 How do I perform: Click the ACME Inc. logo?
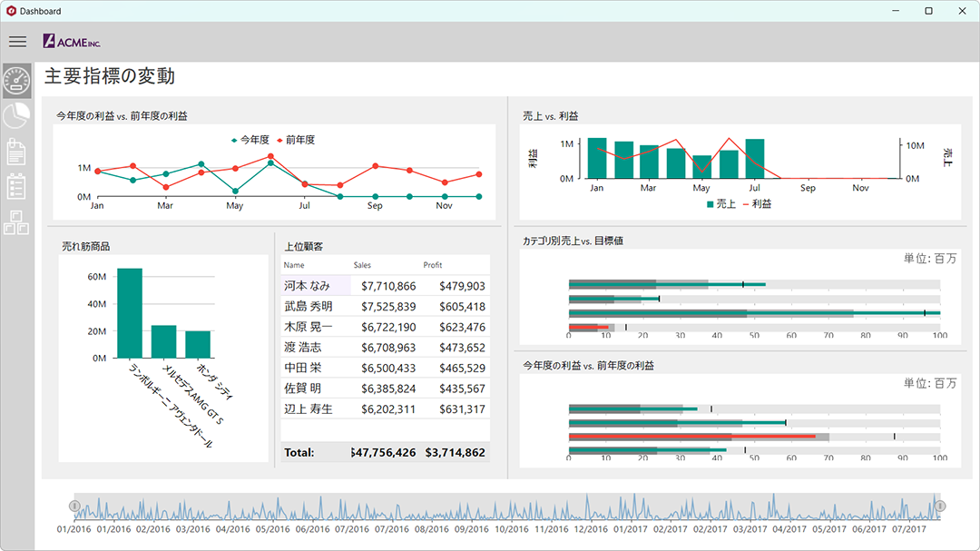pos(72,41)
